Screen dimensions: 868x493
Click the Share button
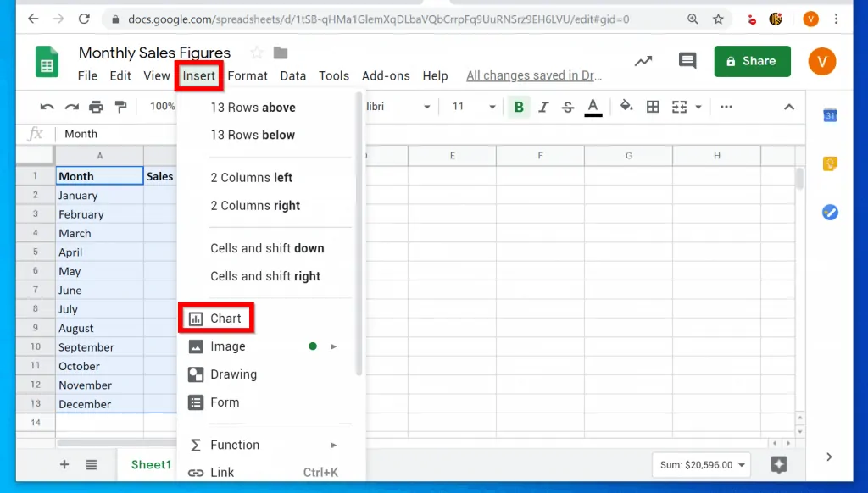click(x=752, y=61)
